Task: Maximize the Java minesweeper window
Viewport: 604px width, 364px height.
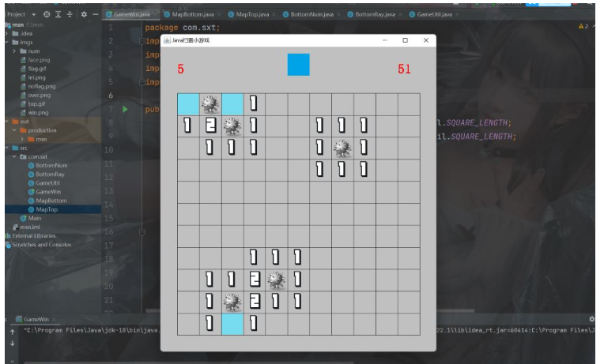Action: [x=406, y=40]
